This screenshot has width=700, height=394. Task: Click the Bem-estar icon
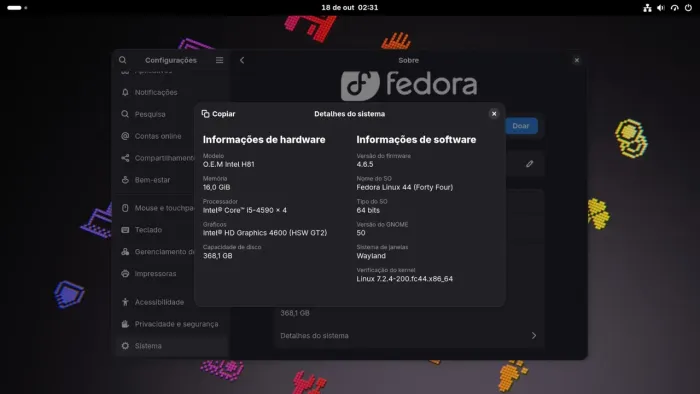125,180
